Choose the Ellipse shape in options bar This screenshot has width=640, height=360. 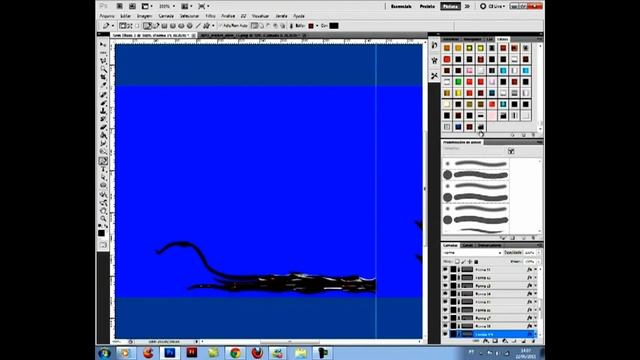[181, 26]
